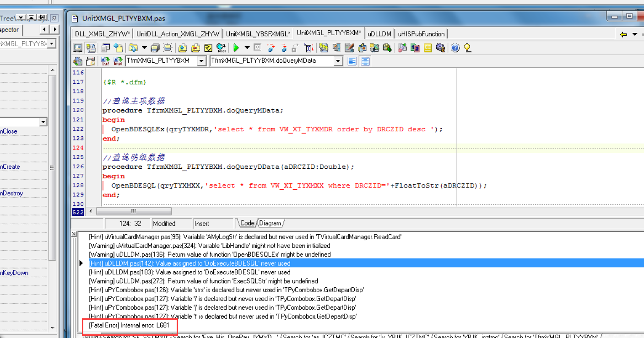Switch to the uHISPubFunction tab
Screen dimensions: 644x338
coord(421,34)
